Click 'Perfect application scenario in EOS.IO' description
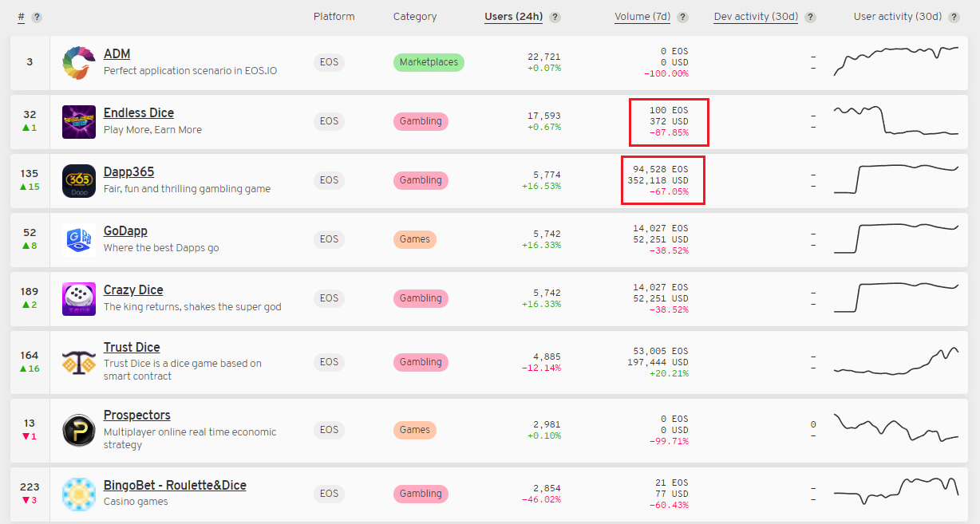Image resolution: width=980 pixels, height=524 pixels. point(191,71)
